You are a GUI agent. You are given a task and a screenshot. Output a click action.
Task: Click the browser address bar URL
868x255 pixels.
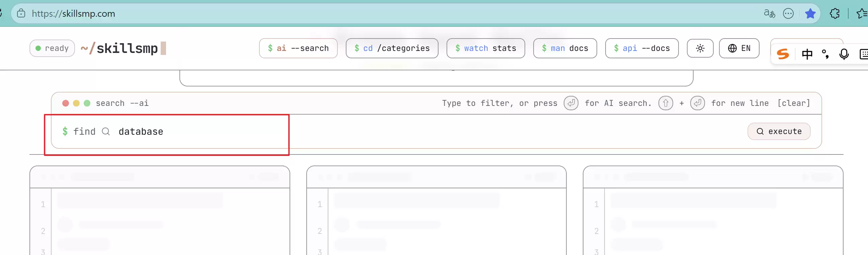tap(73, 13)
